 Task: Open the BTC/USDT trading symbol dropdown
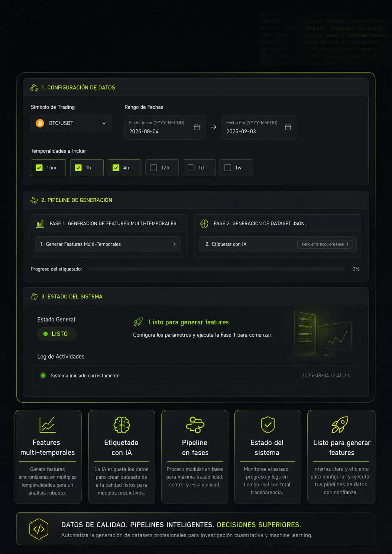coord(71,123)
